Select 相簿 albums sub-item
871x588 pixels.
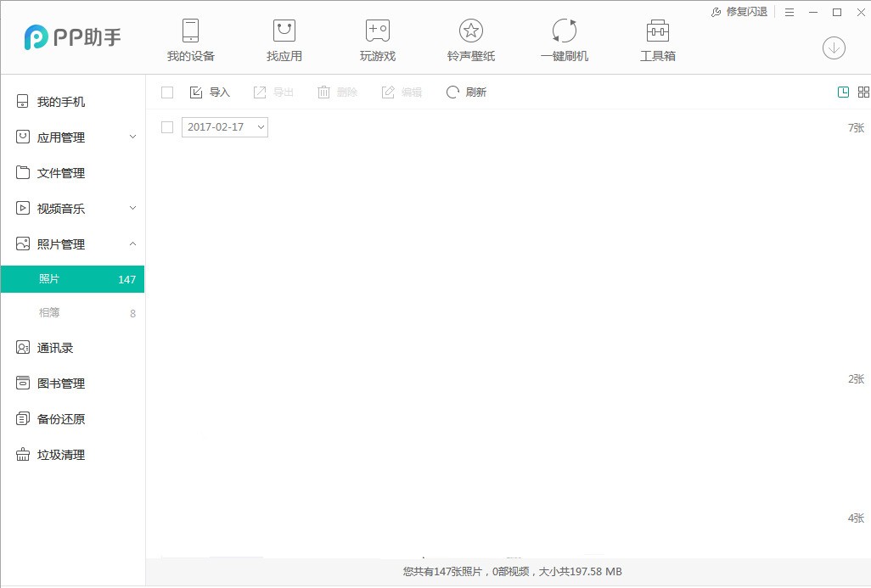coord(72,312)
